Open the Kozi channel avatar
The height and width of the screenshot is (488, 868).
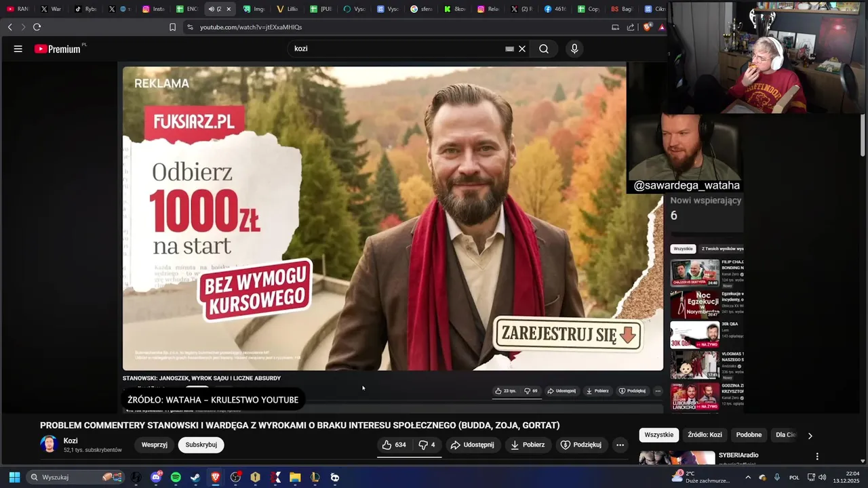coord(49,445)
